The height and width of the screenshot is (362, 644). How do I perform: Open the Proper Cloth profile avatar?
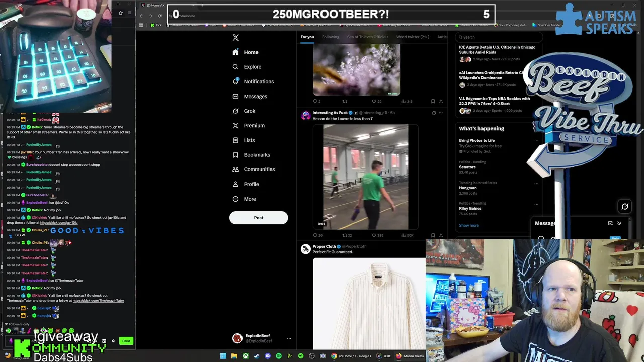click(306, 249)
